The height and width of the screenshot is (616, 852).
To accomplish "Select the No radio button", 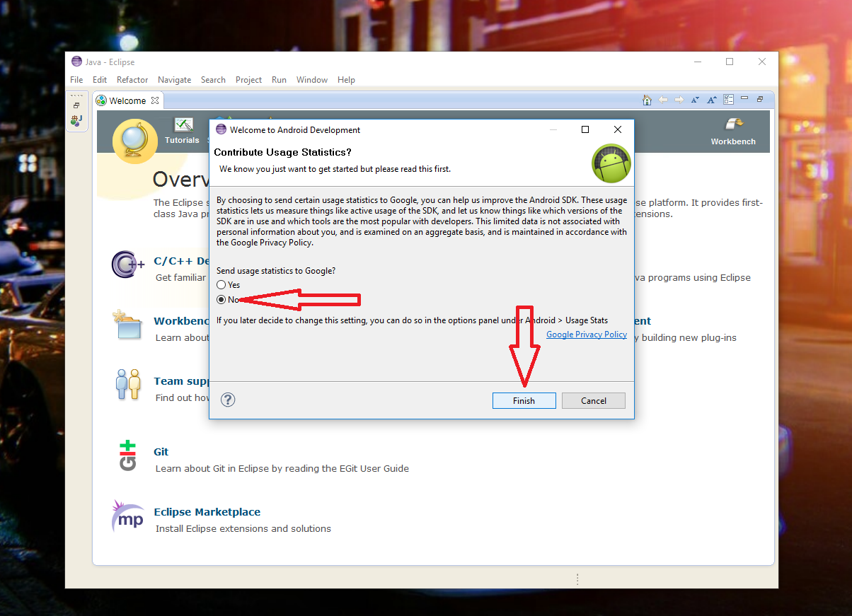I will 221,300.
